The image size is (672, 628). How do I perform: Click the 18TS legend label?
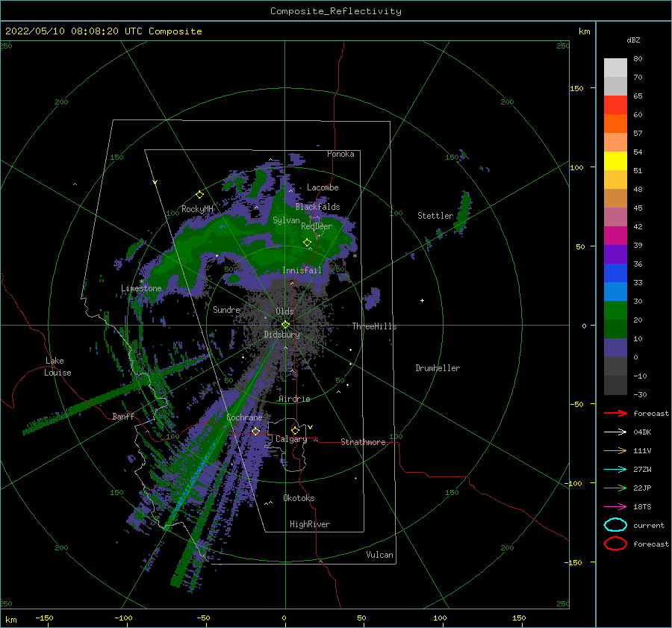point(642,507)
